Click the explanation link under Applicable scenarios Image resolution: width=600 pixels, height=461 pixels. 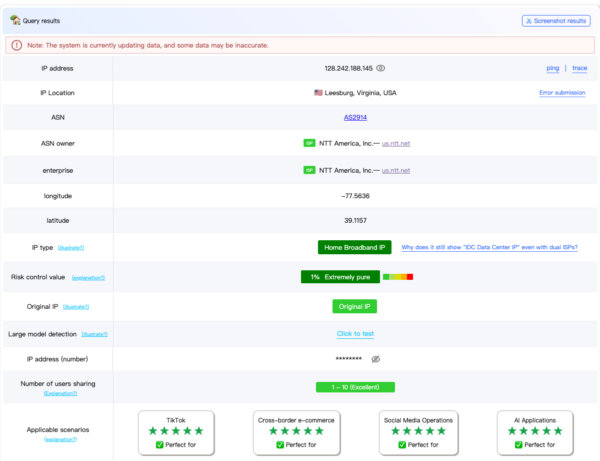coord(60,439)
